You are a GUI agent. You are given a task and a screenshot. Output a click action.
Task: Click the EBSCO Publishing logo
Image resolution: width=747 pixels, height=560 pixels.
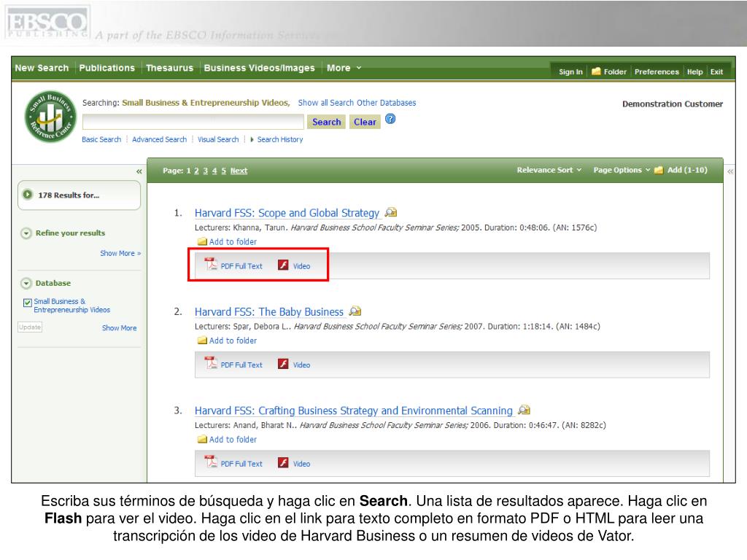coord(47,23)
